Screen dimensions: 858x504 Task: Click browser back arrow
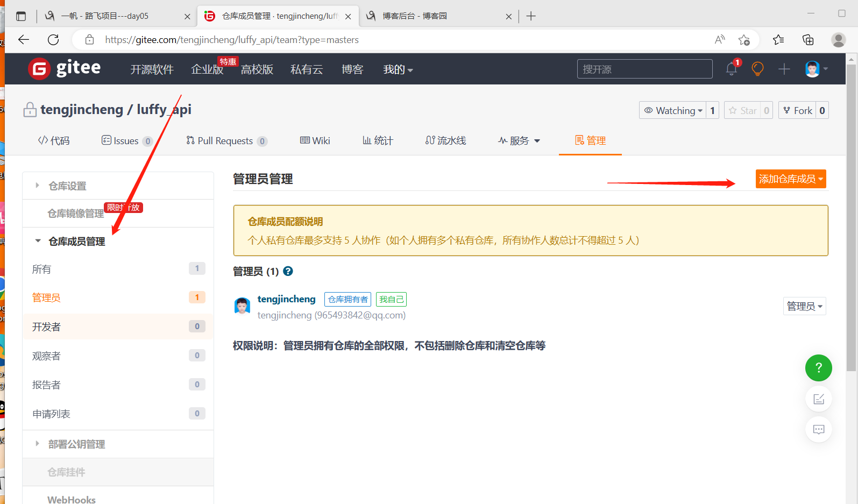24,39
